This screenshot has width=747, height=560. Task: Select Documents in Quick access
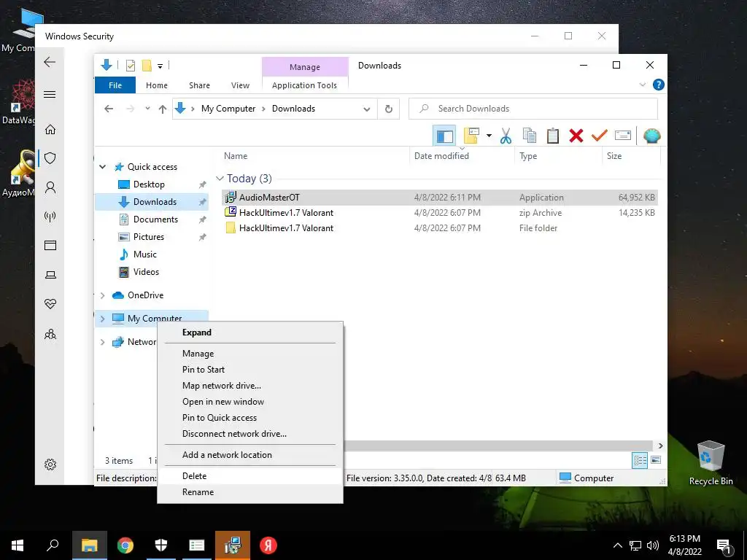[155, 219]
